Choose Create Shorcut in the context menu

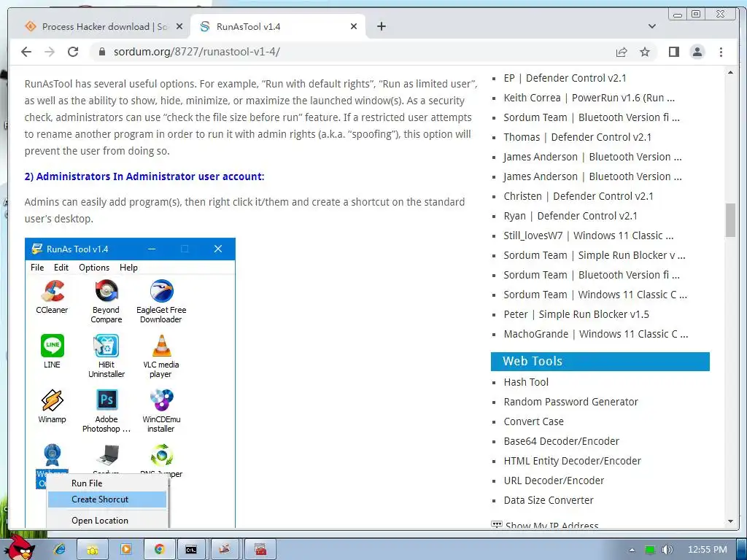pyautogui.click(x=107, y=499)
